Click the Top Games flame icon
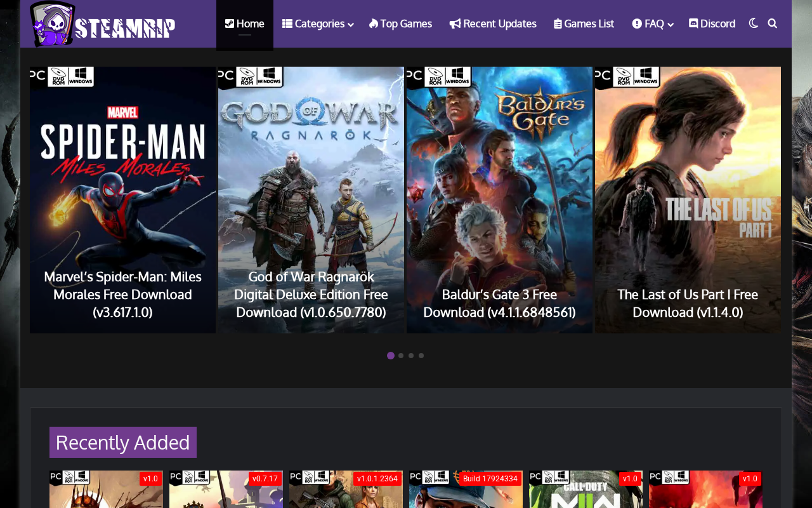The image size is (812, 508). [x=374, y=23]
